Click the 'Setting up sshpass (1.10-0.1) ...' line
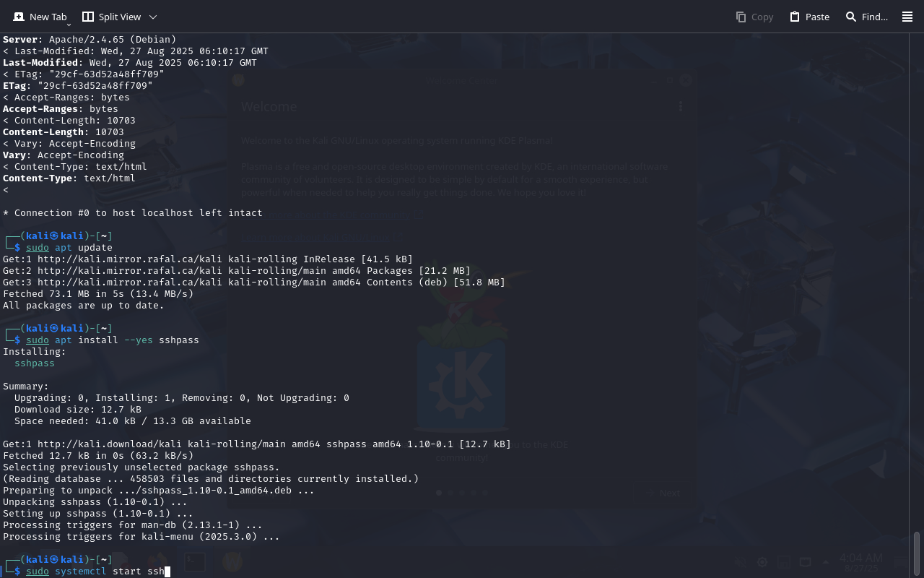The width and height of the screenshot is (924, 578). coord(98,513)
